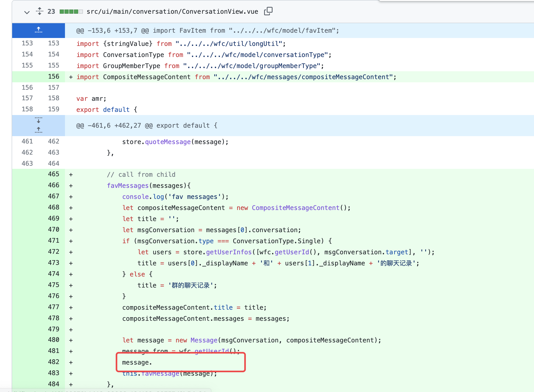Viewport: 534px width, 392px height.
Task: Expand down arrow before line 461 hunk
Action: (39, 120)
